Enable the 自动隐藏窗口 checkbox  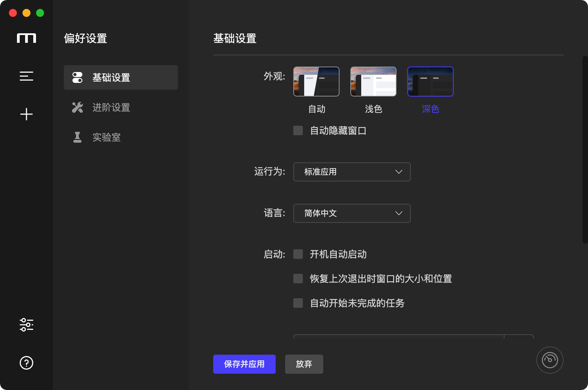(298, 130)
